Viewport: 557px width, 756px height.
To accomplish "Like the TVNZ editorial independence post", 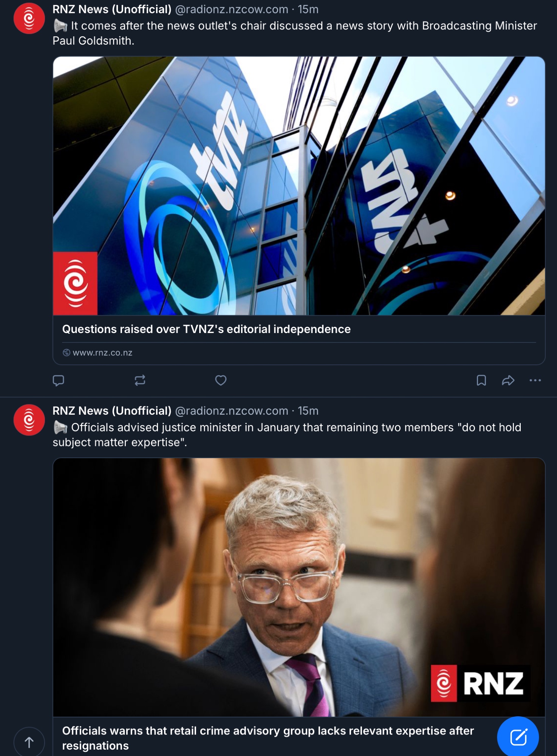I will 221,380.
